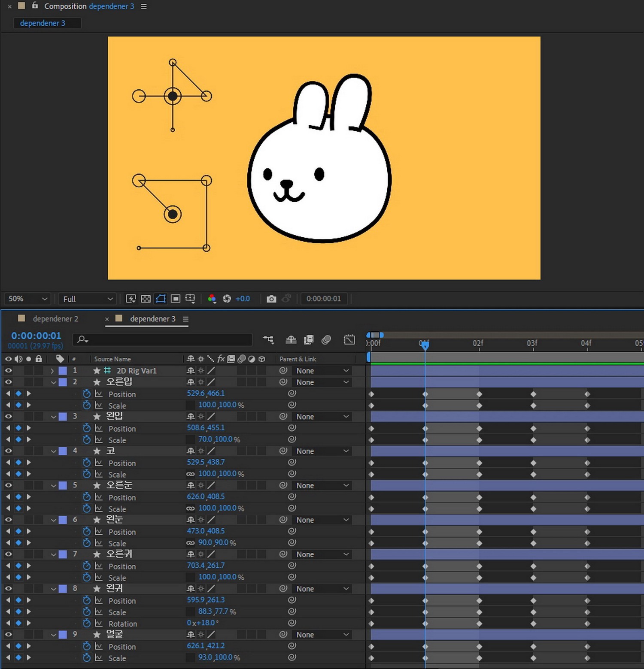The image size is (644, 669).
Task: Click the blue current time 0:00:00:01 display
Action: [x=36, y=336]
